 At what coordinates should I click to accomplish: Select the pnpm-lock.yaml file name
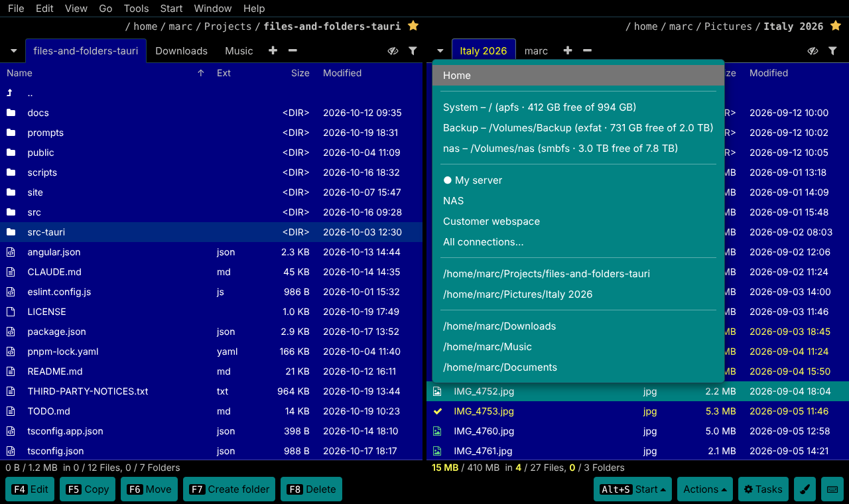[x=63, y=351]
